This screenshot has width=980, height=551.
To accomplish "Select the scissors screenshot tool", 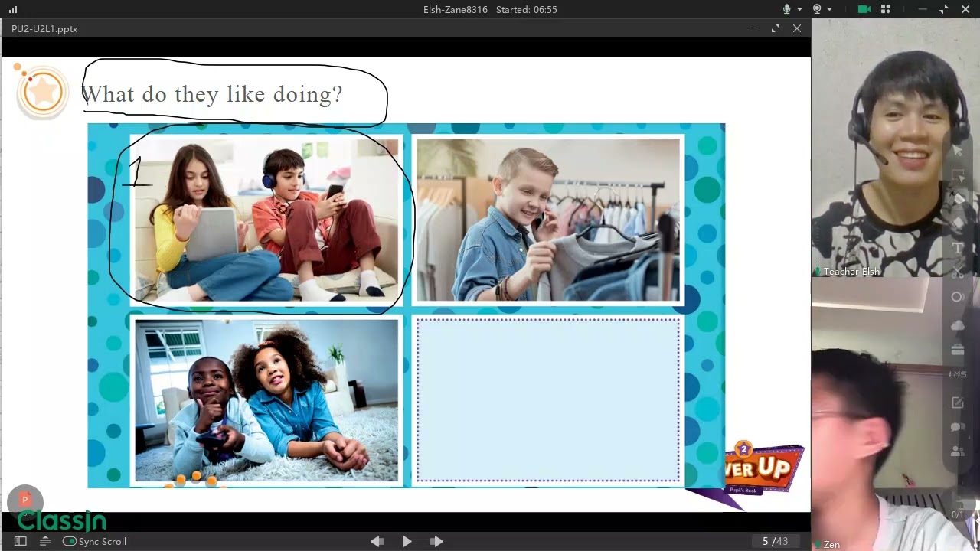I will click(958, 272).
